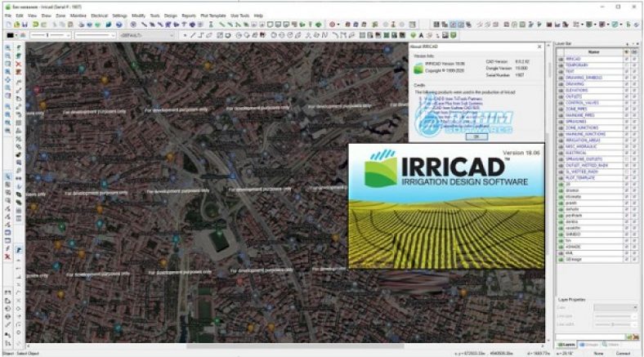Image resolution: width=644 pixels, height=357 pixels.
Task: Click the red circular target icon in toolbar
Action: (x=333, y=25)
